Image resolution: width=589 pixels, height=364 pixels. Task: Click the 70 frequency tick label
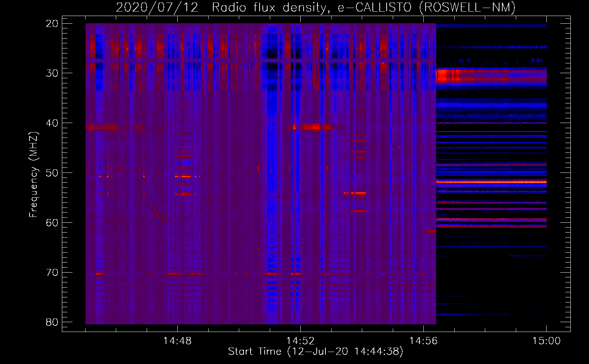(52, 273)
